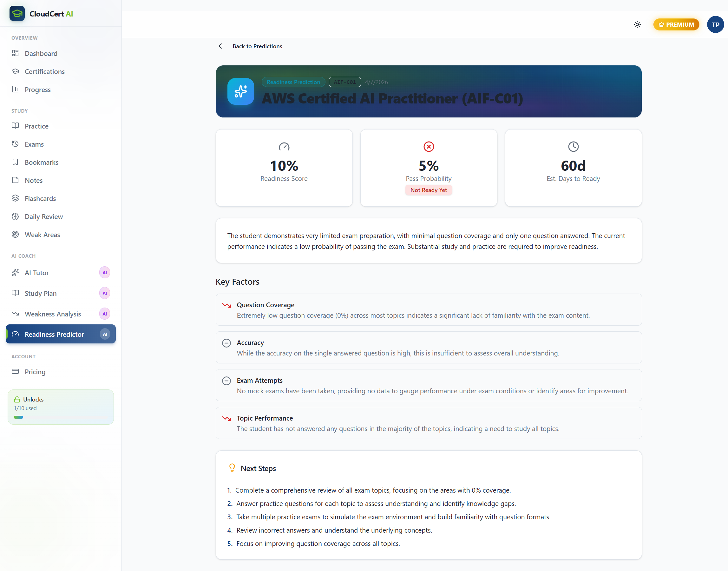Image resolution: width=728 pixels, height=571 pixels.
Task: Open the TP user avatar
Action: tap(715, 24)
